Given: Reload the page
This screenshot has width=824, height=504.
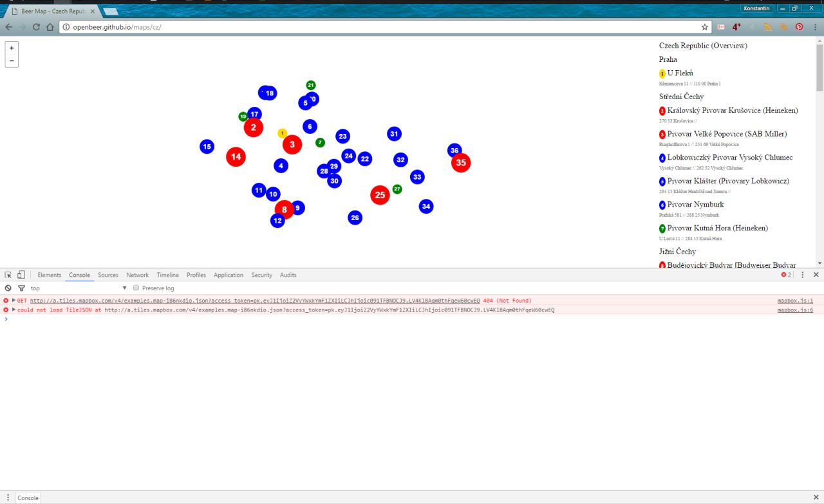Looking at the screenshot, I should (35, 27).
